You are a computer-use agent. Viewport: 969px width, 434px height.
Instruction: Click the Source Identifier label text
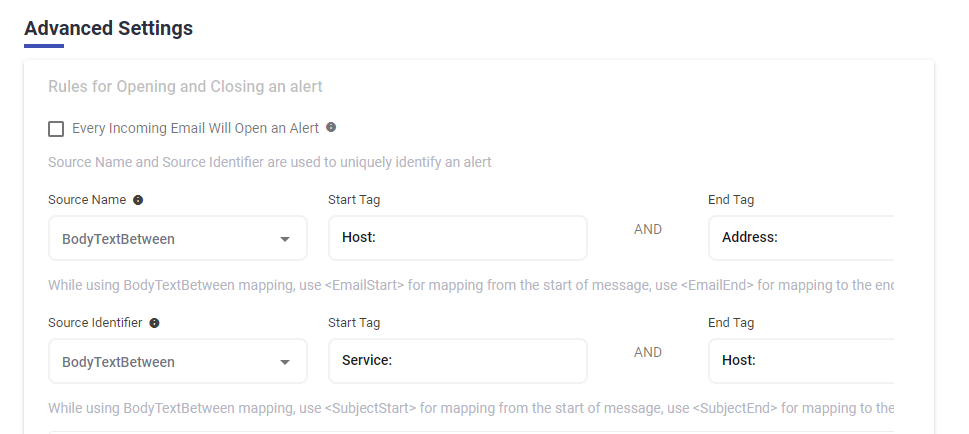(x=95, y=323)
